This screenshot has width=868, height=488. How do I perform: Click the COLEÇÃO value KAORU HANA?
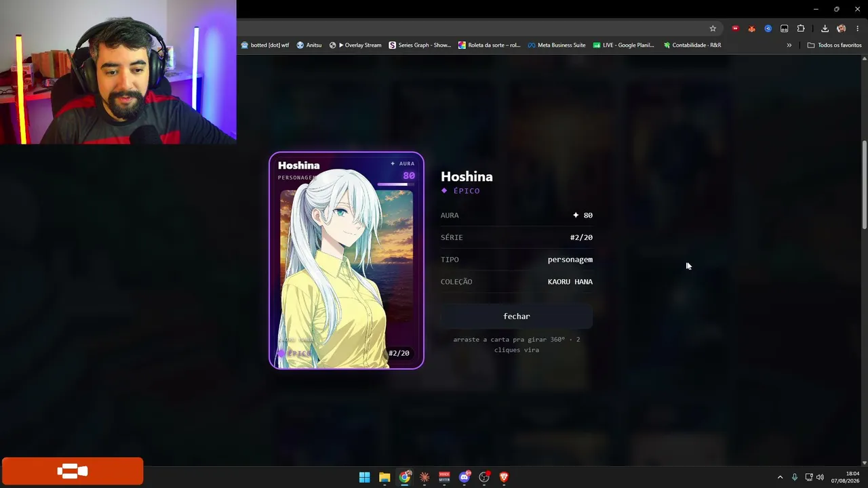pos(570,282)
